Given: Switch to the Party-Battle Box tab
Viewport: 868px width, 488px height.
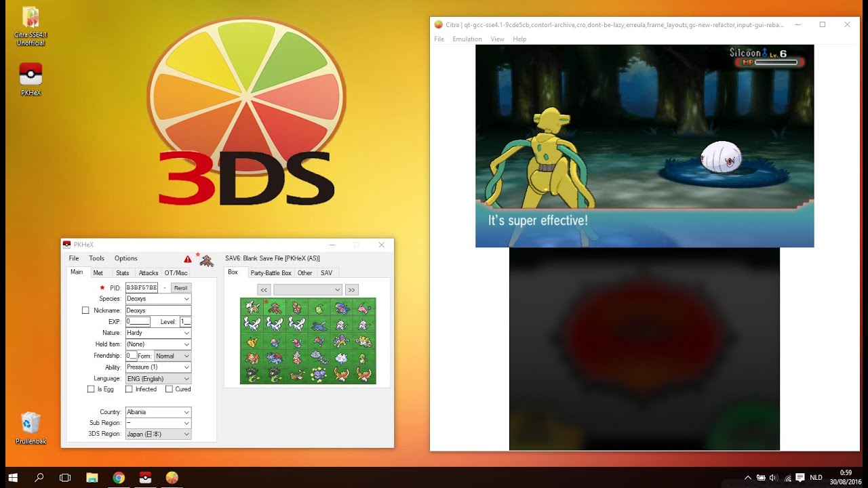Looking at the screenshot, I should (x=271, y=273).
